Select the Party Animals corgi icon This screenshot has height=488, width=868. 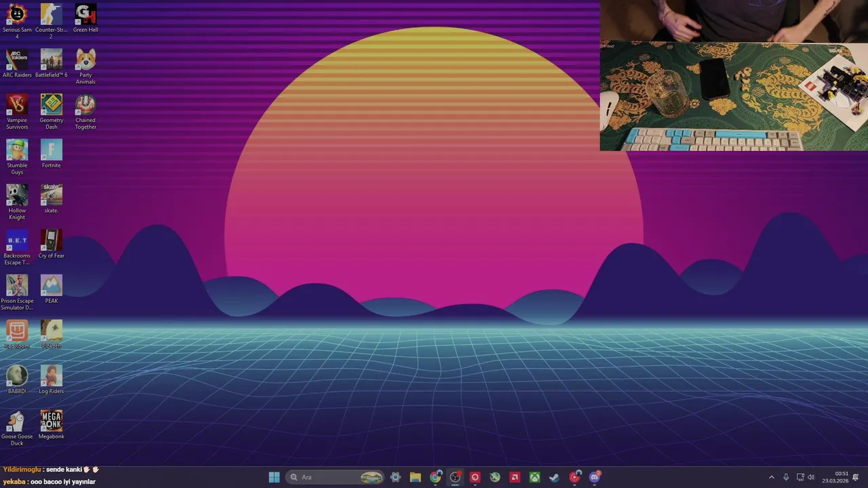pyautogui.click(x=85, y=66)
